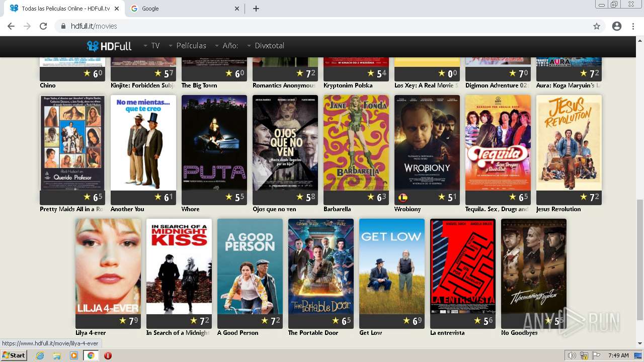Click the Chino title link
The image size is (644, 362).
pyautogui.click(x=48, y=85)
